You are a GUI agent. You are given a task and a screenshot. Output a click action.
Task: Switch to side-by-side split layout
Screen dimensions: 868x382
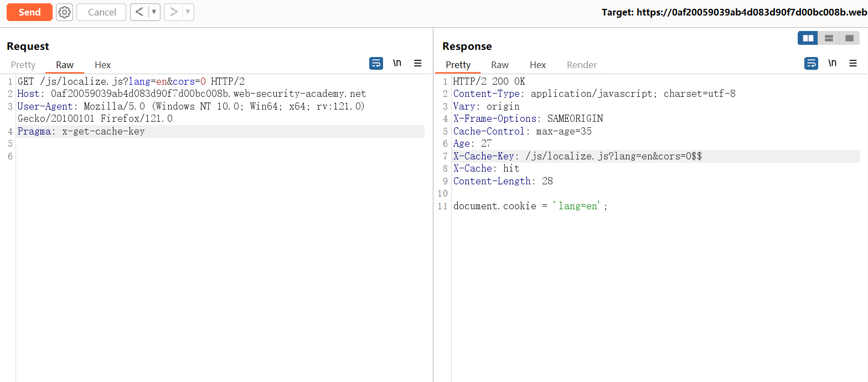coord(808,38)
